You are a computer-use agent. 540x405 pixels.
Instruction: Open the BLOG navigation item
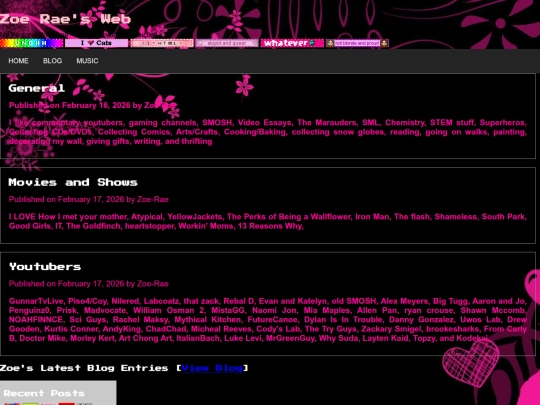coord(53,61)
